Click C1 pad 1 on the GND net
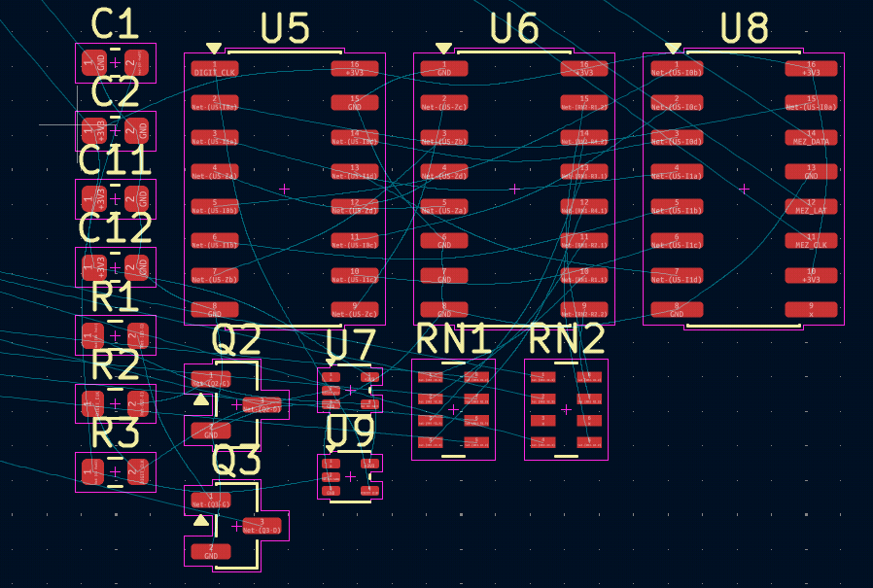Screen dimensions: 873x588 tap(93, 63)
